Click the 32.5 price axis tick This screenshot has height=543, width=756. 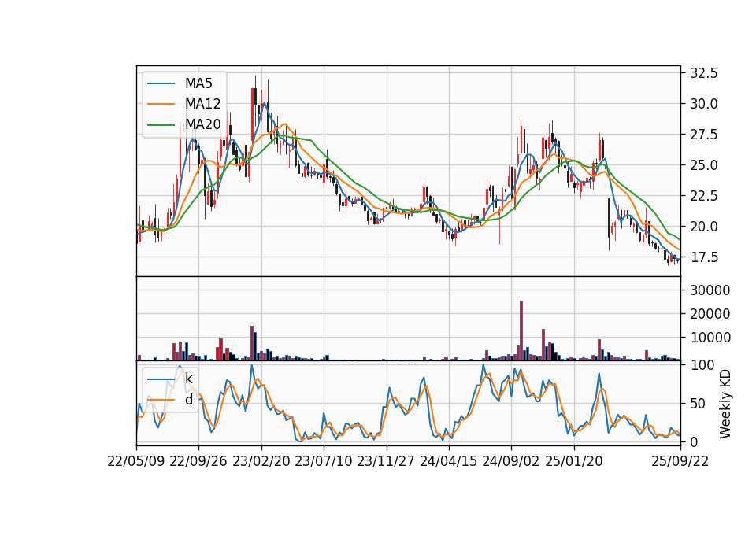[704, 73]
